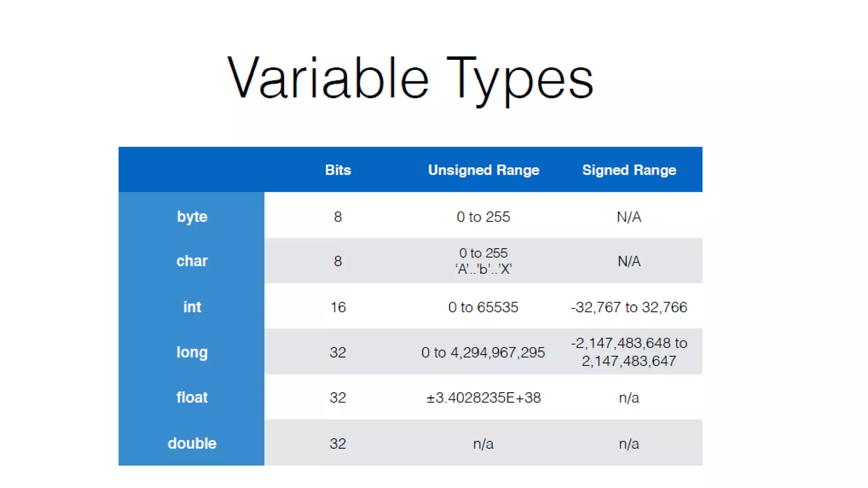Image resolution: width=868 pixels, height=488 pixels.
Task: Click the byte row label
Action: pos(192,216)
